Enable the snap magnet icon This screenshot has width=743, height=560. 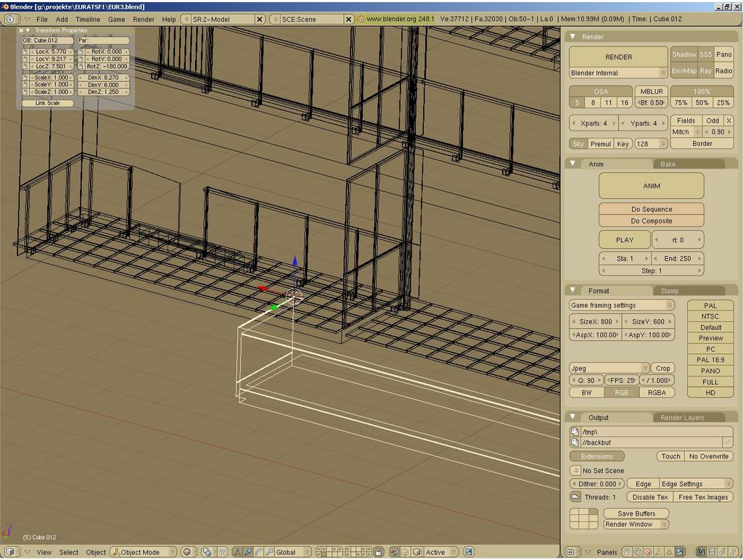pyautogui.click(x=394, y=552)
